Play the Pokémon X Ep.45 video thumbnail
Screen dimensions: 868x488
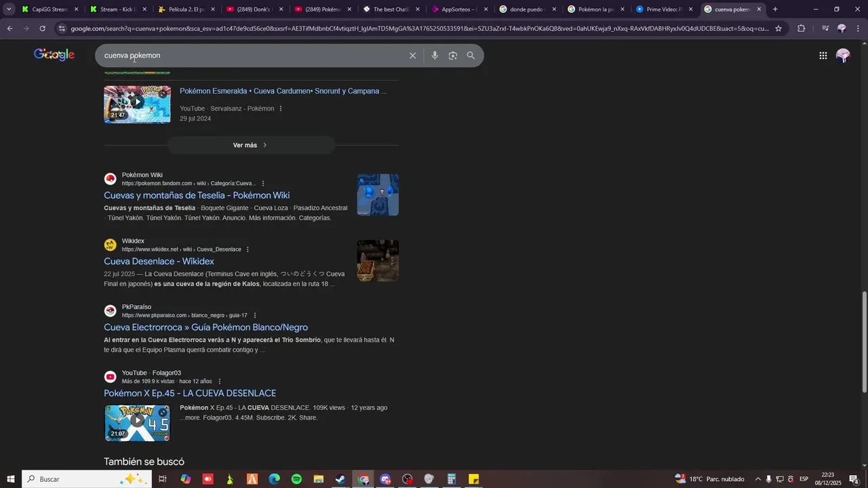(137, 423)
